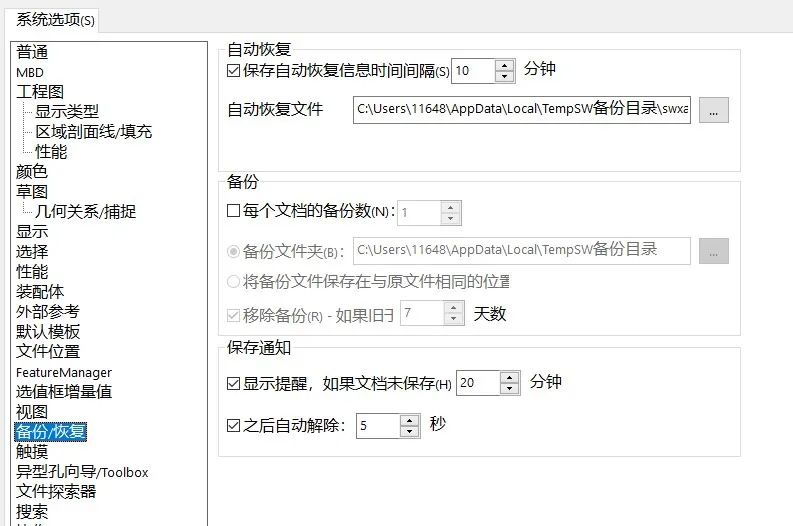This screenshot has height=526, width=793.
Task: Open 几何关系/捕捉 under 草图
Action: pyautogui.click(x=86, y=212)
